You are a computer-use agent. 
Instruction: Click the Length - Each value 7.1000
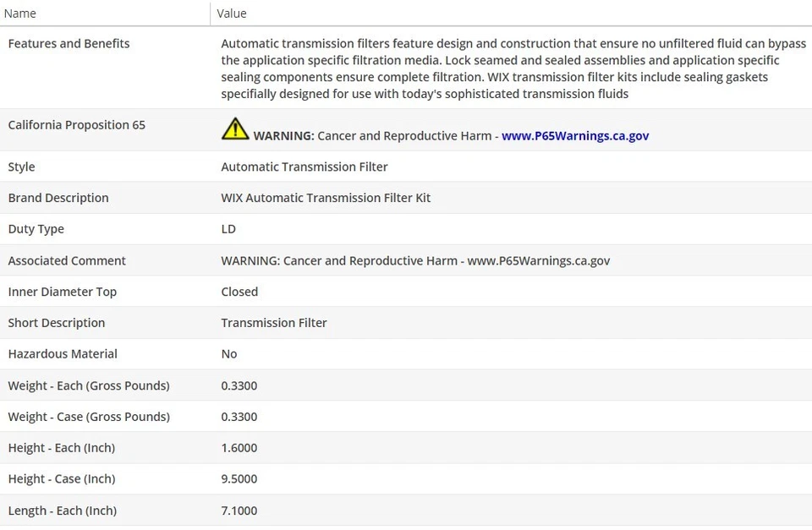pyautogui.click(x=239, y=511)
